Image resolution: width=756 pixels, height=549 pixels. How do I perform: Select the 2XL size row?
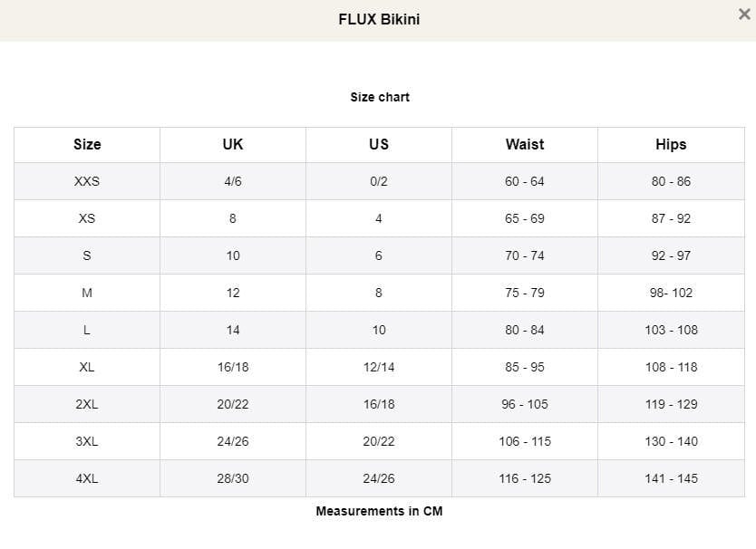[86, 404]
